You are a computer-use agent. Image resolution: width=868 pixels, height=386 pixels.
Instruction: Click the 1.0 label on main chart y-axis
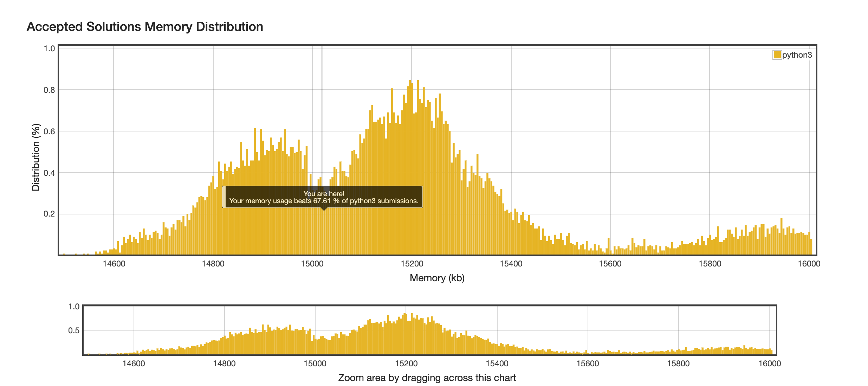pyautogui.click(x=49, y=49)
